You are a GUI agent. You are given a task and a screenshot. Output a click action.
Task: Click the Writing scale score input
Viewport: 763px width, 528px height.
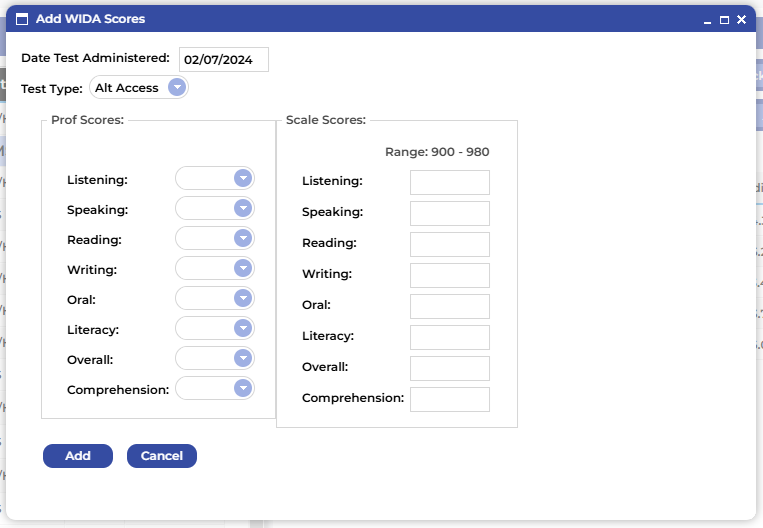click(x=449, y=275)
